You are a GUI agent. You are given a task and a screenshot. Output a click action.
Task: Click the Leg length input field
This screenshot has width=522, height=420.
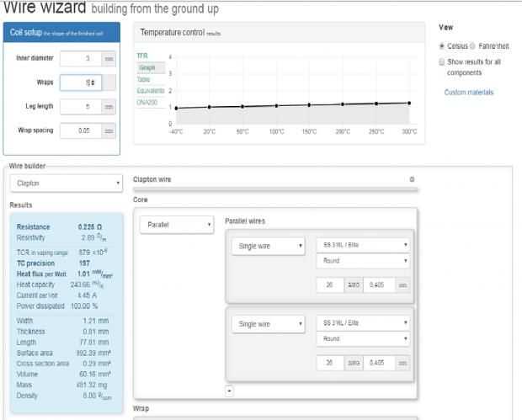[x=81, y=107]
